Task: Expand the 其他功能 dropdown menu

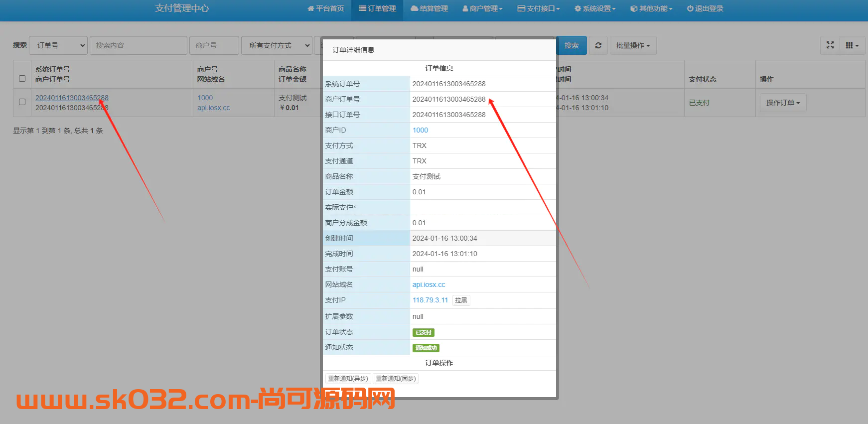Action: [651, 8]
